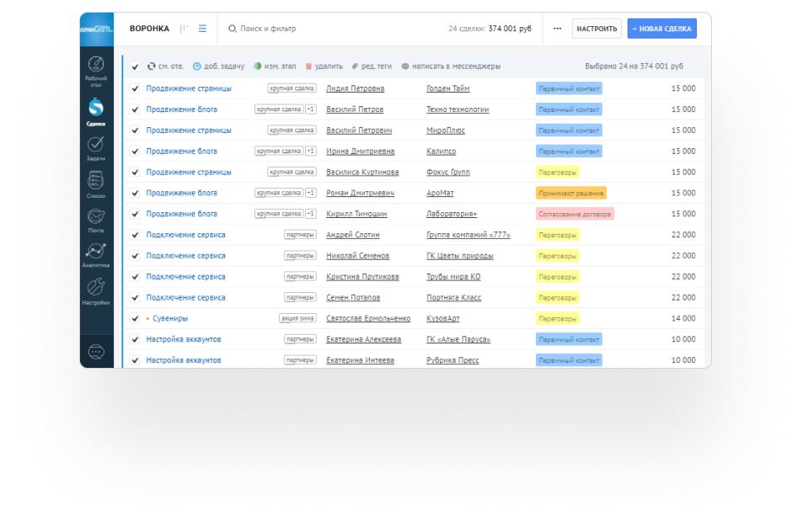
Task: Toggle the select-all checkbox in the action bar
Action: (x=135, y=66)
